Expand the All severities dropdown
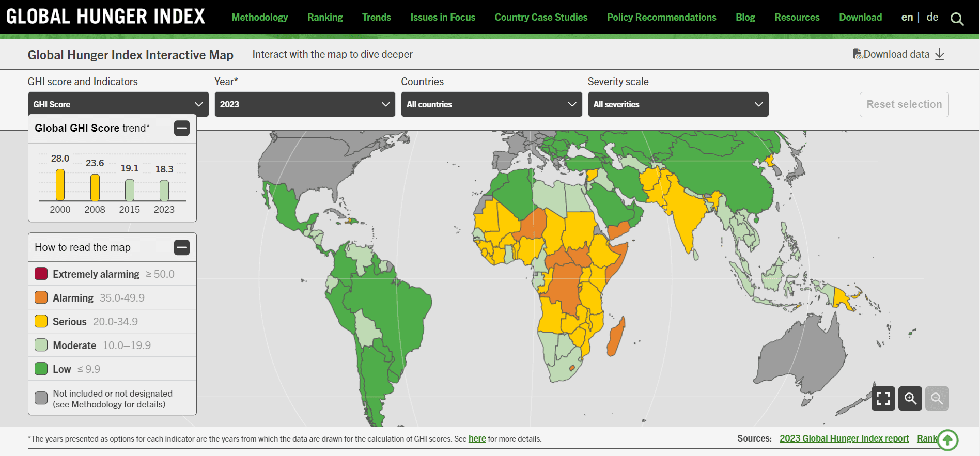This screenshot has width=980, height=456. point(678,104)
